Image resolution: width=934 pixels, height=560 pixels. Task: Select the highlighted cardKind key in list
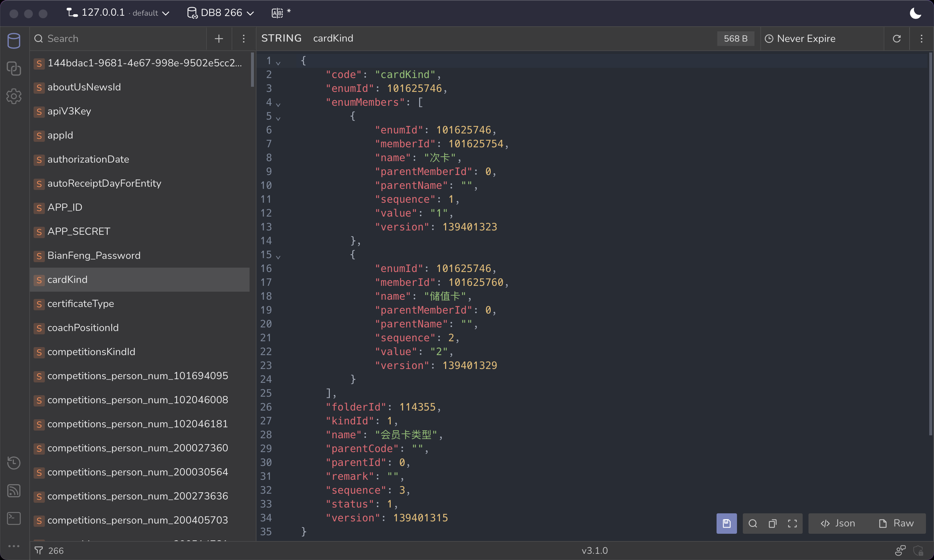(x=140, y=280)
